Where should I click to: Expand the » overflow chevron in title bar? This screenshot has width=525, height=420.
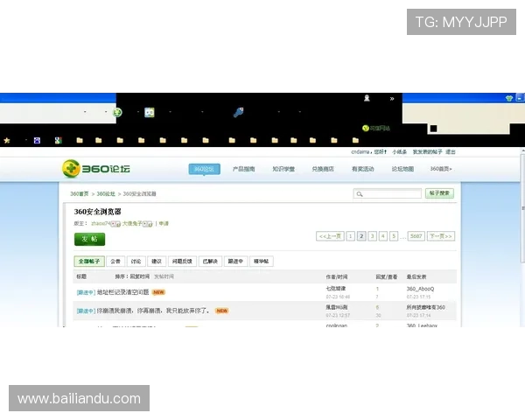tap(392, 99)
